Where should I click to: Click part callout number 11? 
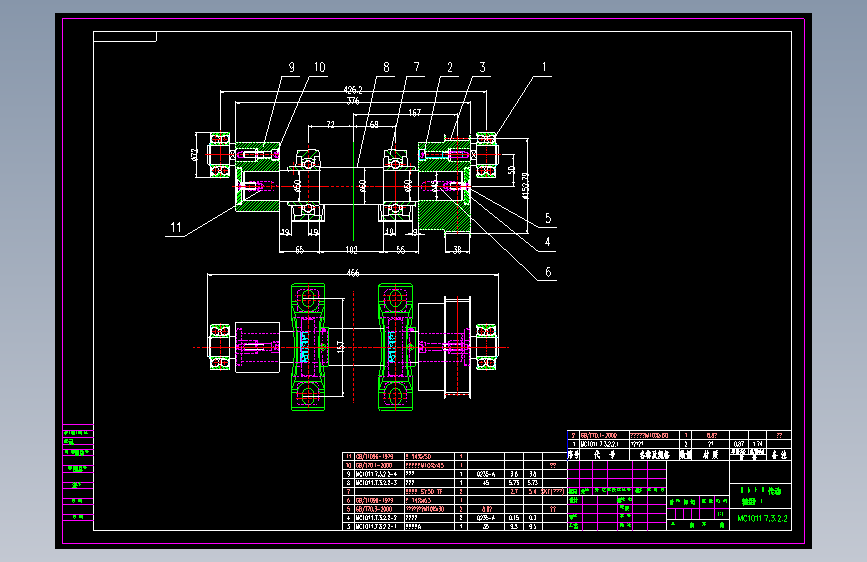tap(176, 227)
